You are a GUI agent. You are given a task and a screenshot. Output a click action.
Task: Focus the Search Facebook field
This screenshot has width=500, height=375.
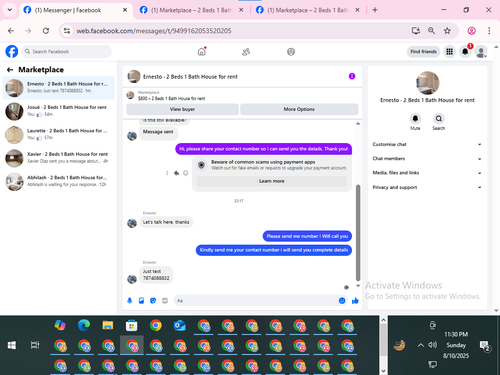click(67, 52)
